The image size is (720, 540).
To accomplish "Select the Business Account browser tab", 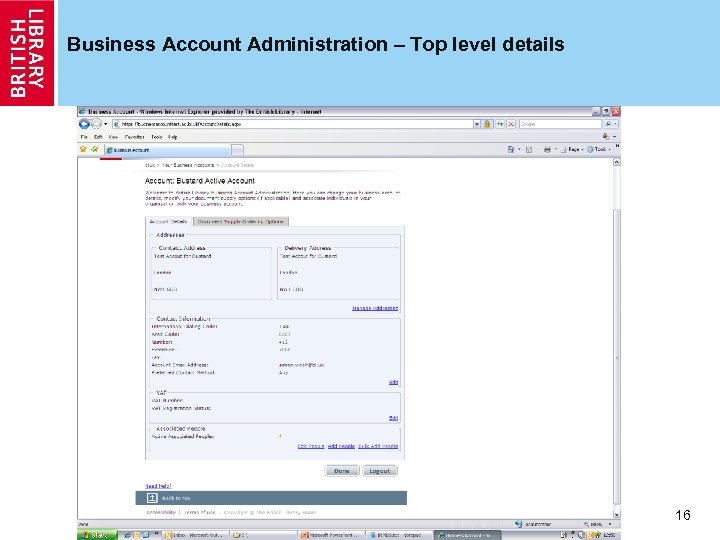I will 167,150.
